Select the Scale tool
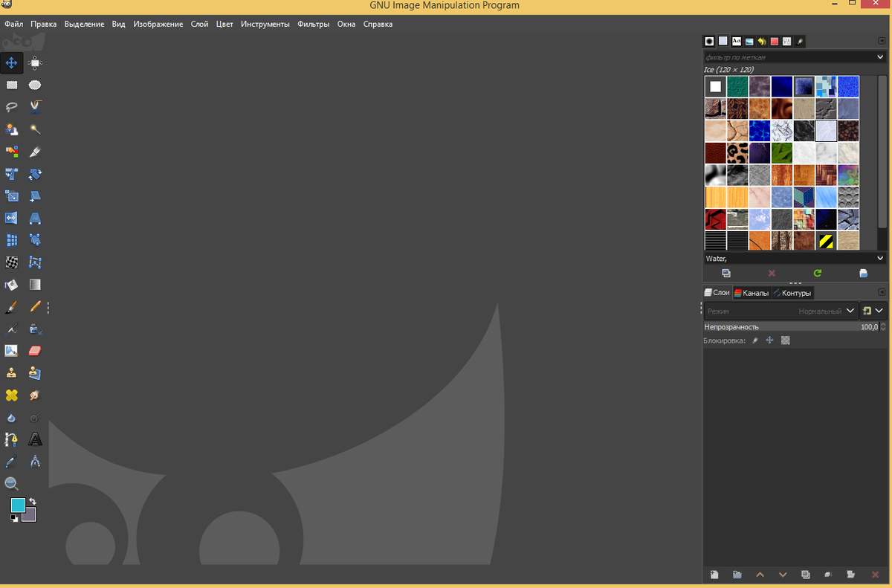 pos(12,196)
